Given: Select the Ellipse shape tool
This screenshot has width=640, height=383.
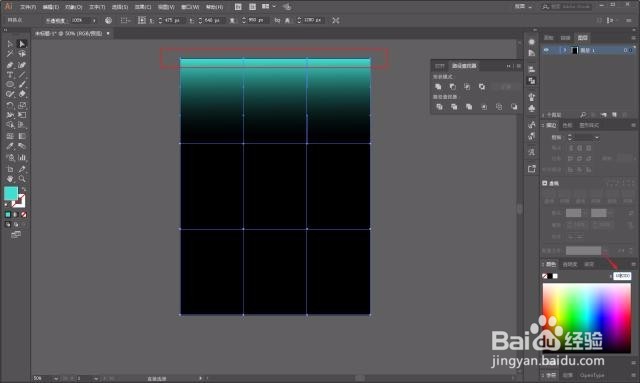Looking at the screenshot, I should 10,85.
